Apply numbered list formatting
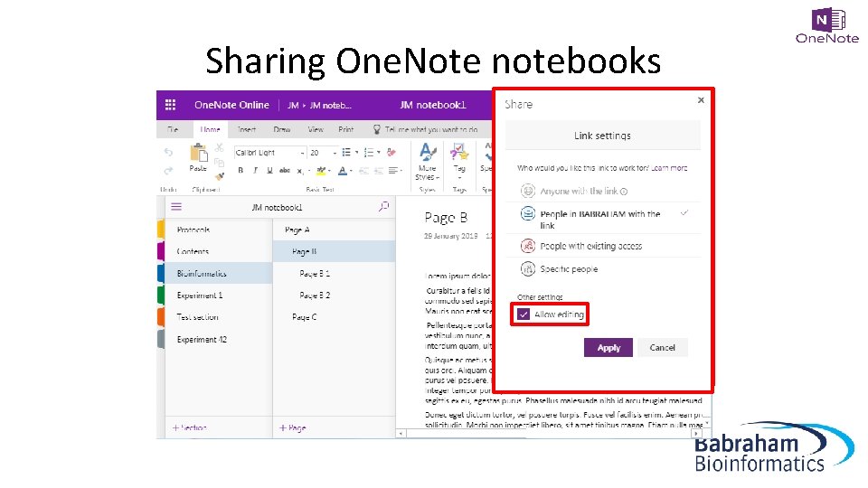The height and width of the screenshot is (488, 868). point(369,152)
